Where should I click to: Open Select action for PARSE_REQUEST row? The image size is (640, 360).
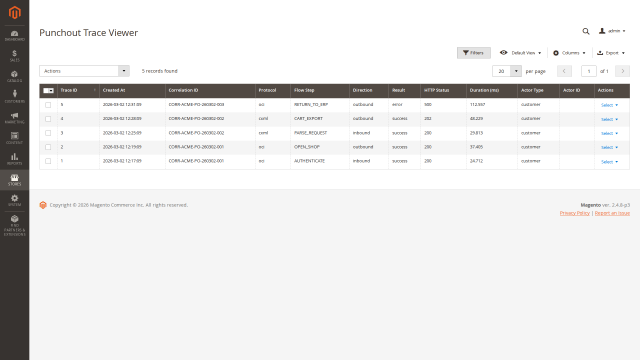(x=609, y=133)
